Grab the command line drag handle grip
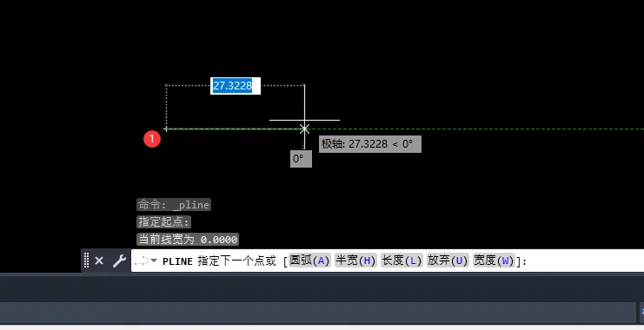 pos(86,261)
